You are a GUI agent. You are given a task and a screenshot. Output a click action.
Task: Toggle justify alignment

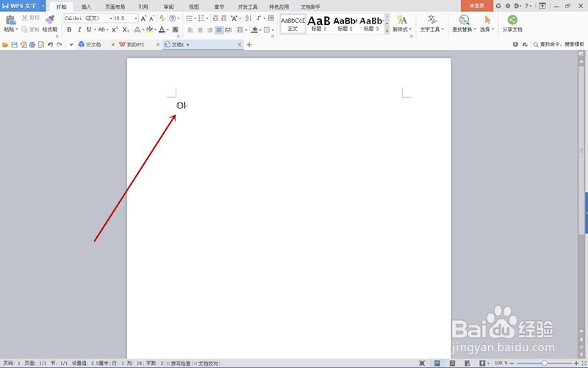(219, 29)
